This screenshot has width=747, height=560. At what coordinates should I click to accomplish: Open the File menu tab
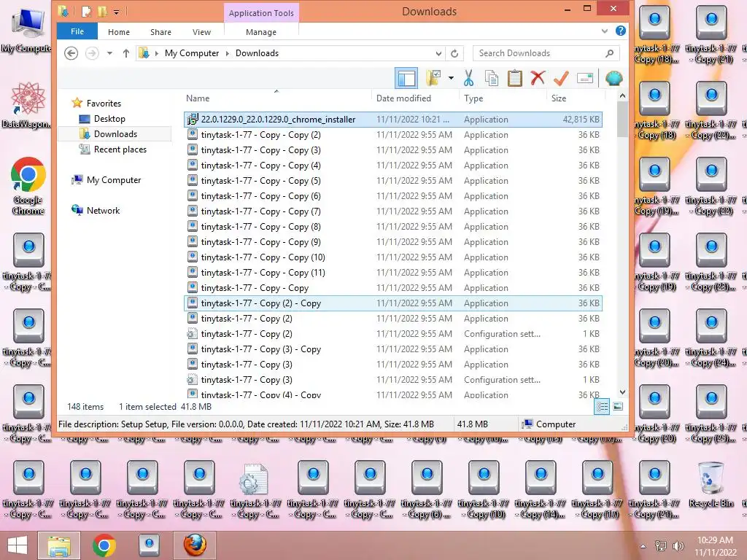point(77,31)
